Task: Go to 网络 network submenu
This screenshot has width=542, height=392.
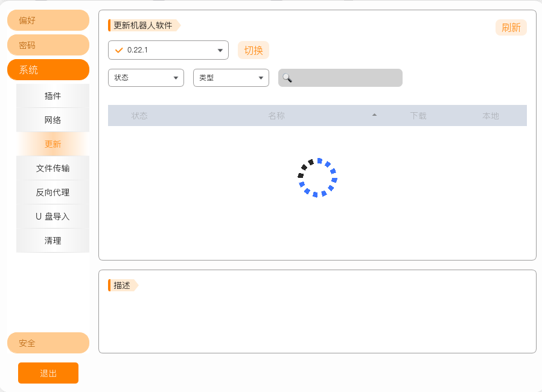Action: point(53,120)
